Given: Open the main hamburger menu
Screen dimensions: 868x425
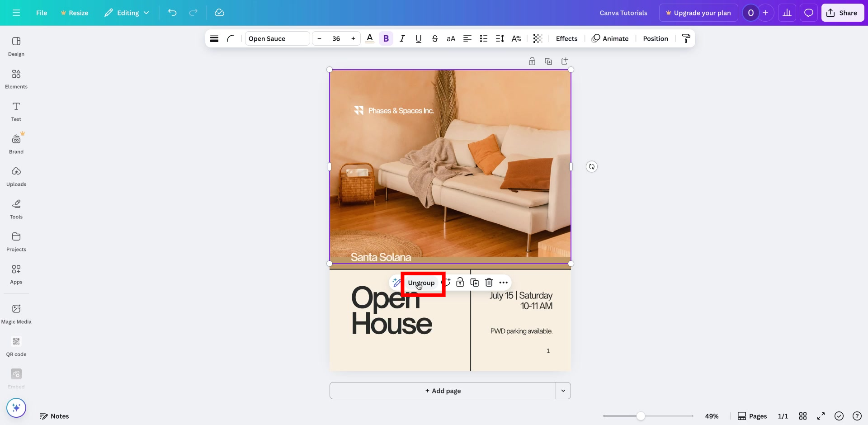Looking at the screenshot, I should point(16,13).
